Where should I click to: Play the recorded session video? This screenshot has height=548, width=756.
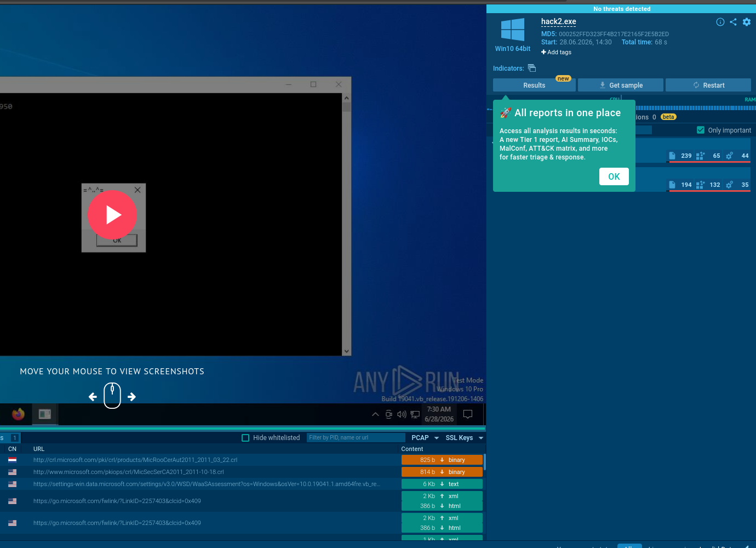pos(112,215)
